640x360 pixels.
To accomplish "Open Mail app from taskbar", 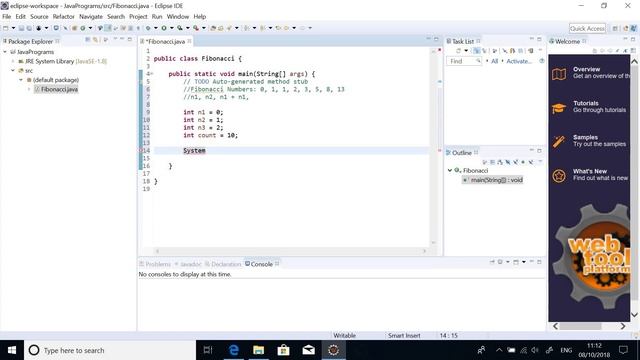I will pos(309,350).
